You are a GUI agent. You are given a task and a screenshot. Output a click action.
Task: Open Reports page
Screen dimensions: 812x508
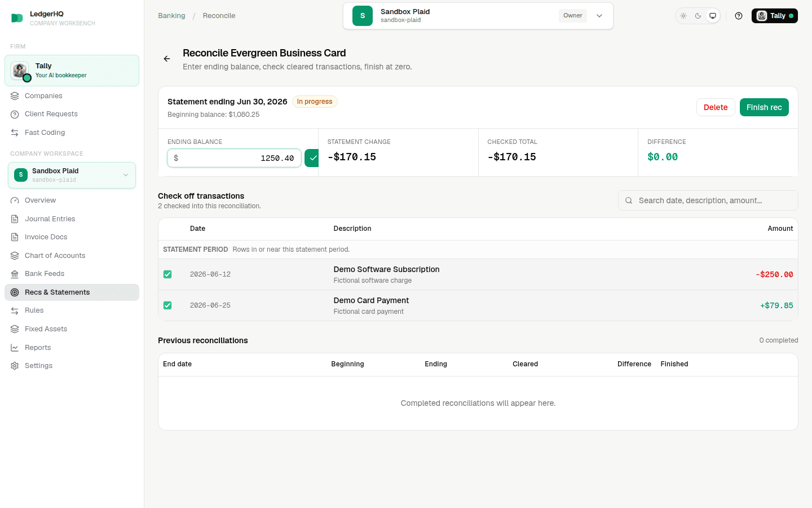click(x=72, y=348)
